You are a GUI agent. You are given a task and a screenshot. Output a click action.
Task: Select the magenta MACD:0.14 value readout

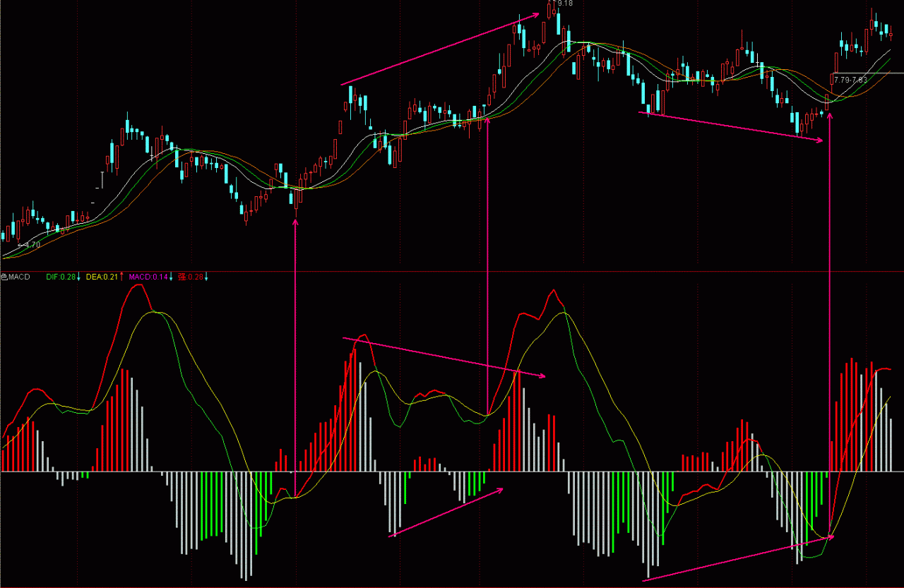click(x=148, y=277)
